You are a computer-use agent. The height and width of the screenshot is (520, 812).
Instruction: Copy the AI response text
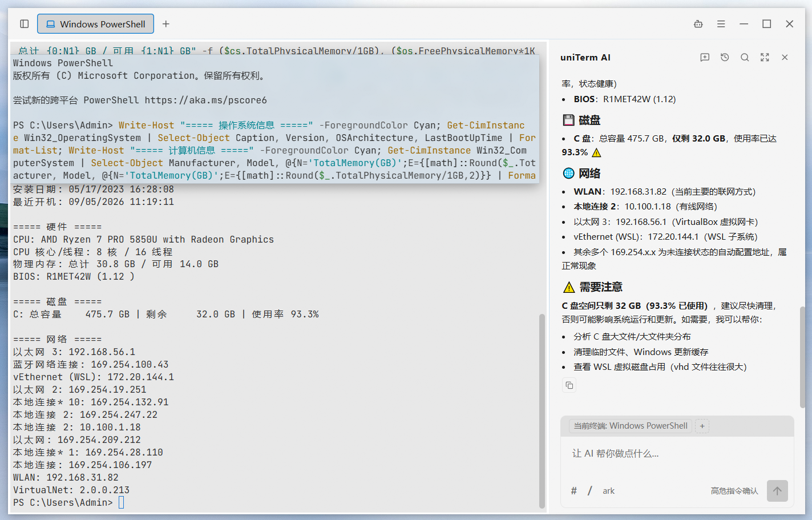pos(569,385)
